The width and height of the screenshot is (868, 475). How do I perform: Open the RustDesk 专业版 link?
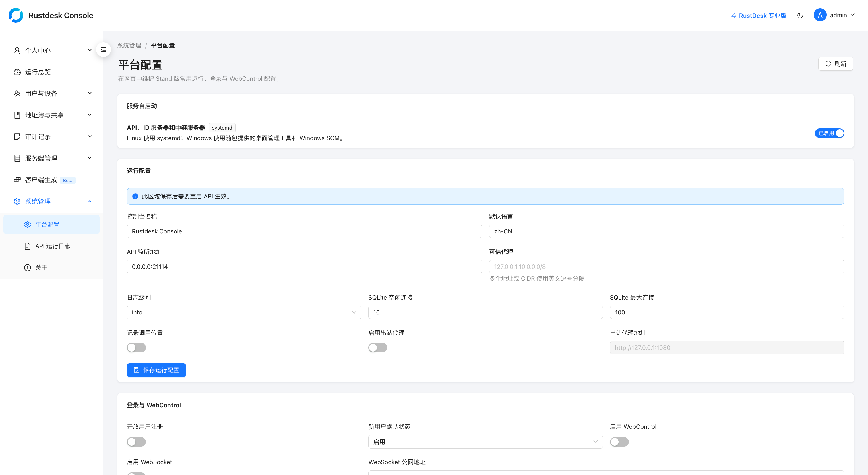click(758, 16)
